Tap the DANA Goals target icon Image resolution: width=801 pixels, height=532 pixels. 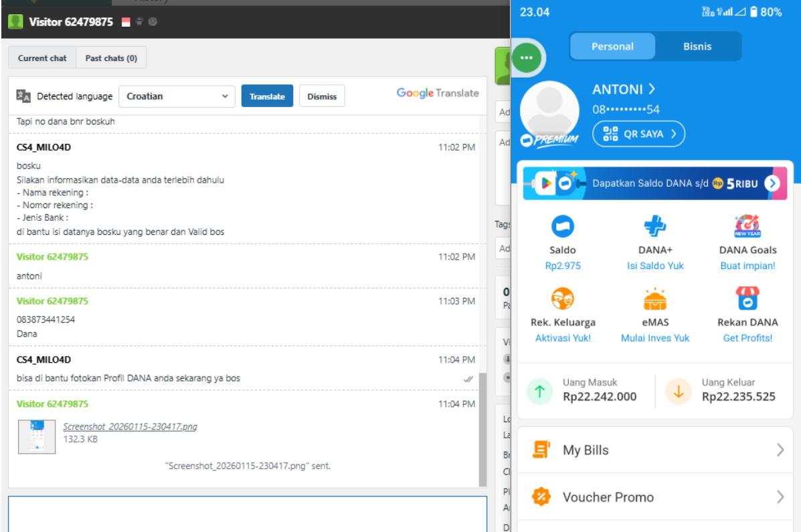(747, 226)
